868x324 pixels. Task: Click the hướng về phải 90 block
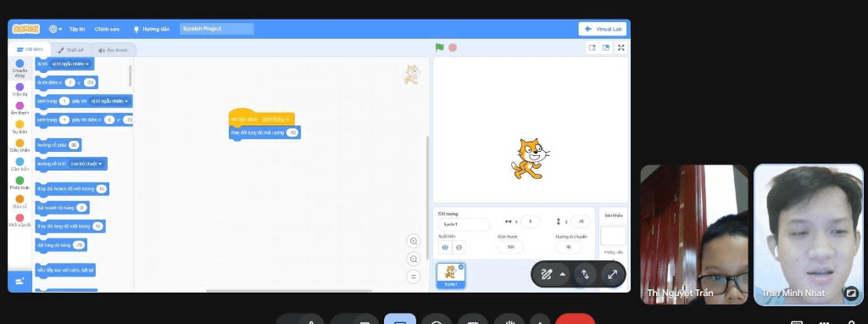click(58, 145)
